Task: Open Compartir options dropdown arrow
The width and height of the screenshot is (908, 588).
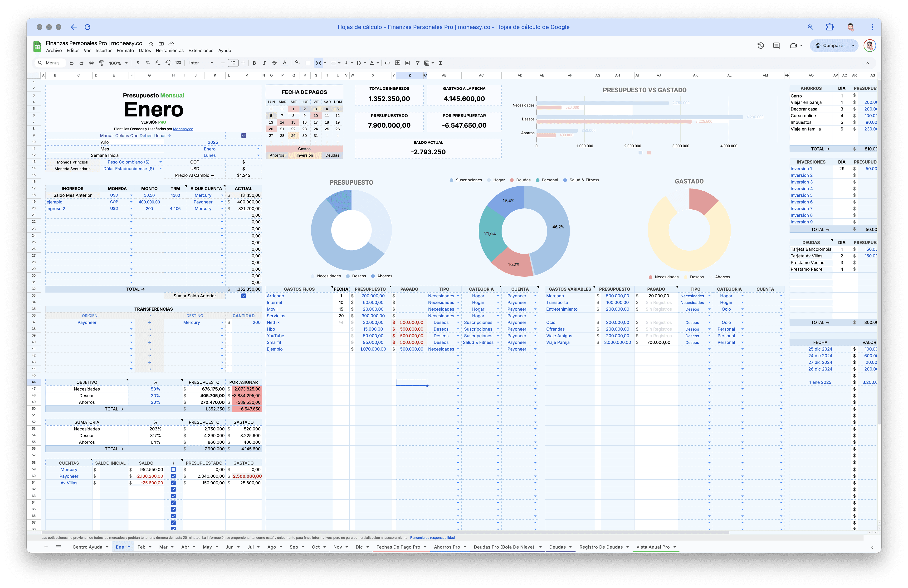Action: (853, 46)
